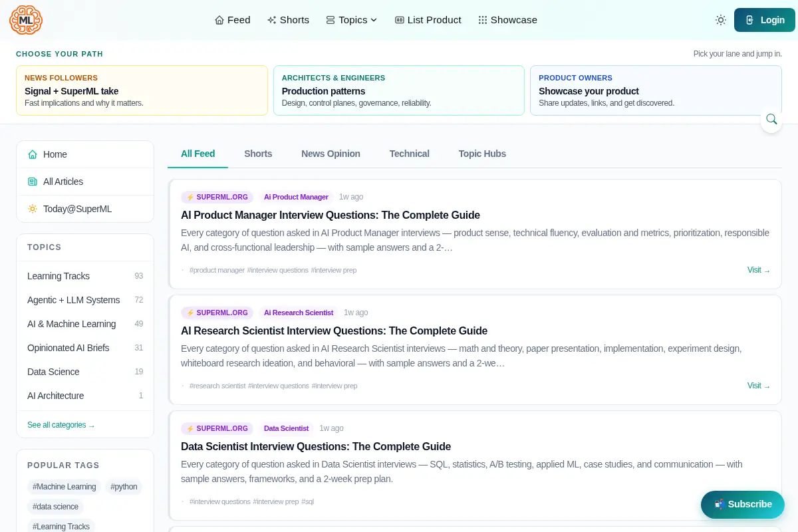Click #interview prep on Product Manager card
Screen dimensions: 798x532
click(334, 270)
